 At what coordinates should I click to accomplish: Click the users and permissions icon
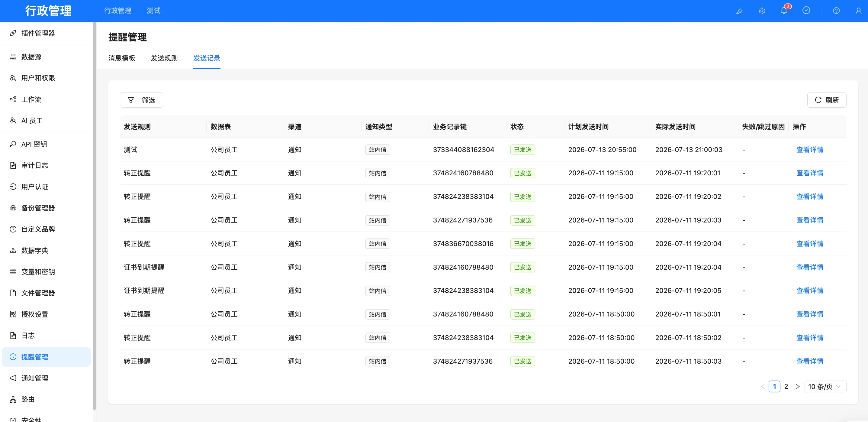[x=13, y=78]
